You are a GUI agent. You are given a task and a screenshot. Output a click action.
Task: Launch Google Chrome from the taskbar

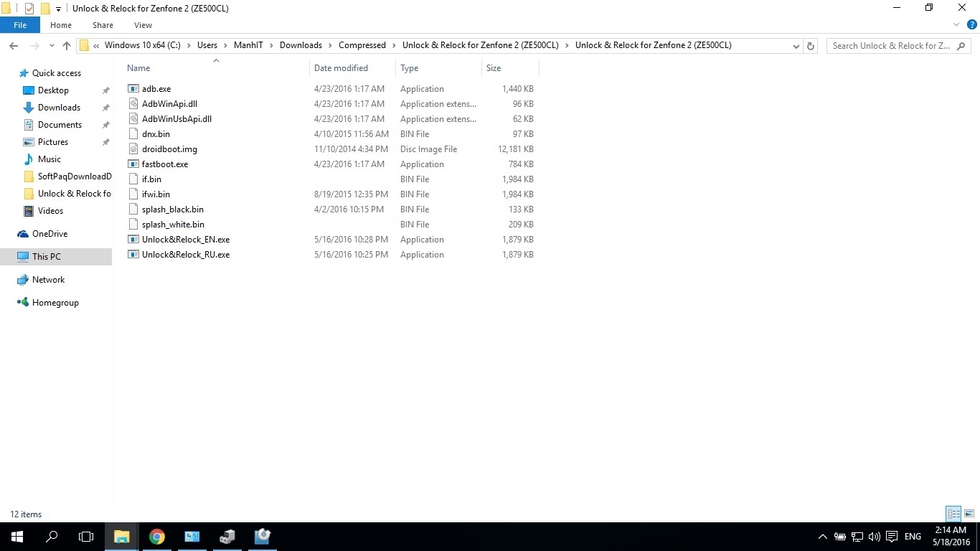(x=156, y=537)
